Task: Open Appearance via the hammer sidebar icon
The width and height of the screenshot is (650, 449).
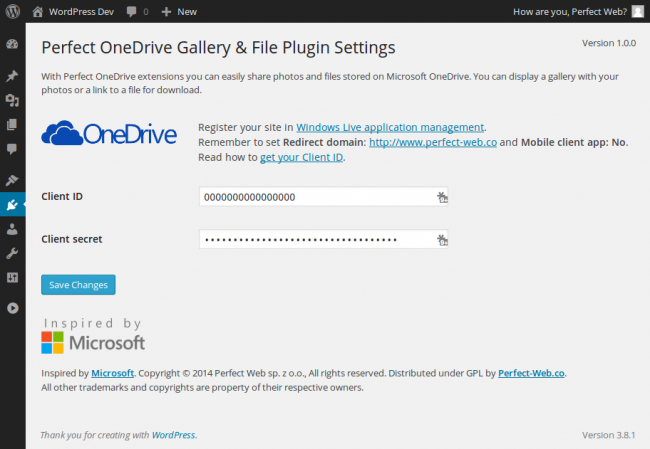Action: pos(12,180)
